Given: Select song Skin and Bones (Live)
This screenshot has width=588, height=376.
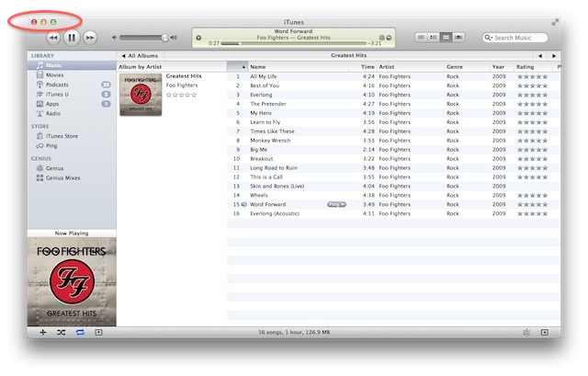Looking at the screenshot, I should coord(393,186).
